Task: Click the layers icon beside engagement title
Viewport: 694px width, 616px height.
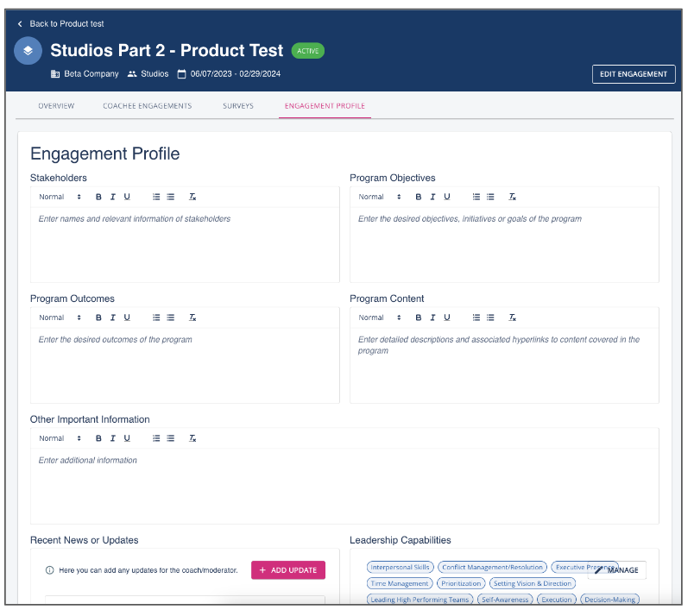Action: [x=28, y=51]
